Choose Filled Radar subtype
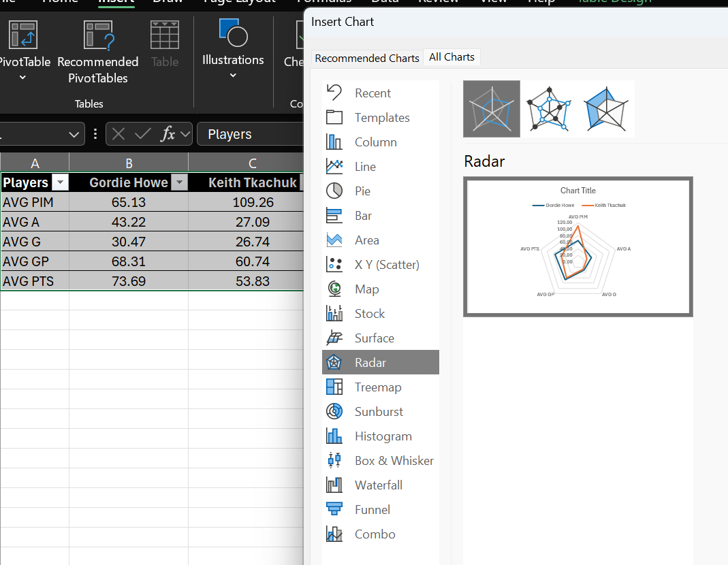 tap(606, 109)
